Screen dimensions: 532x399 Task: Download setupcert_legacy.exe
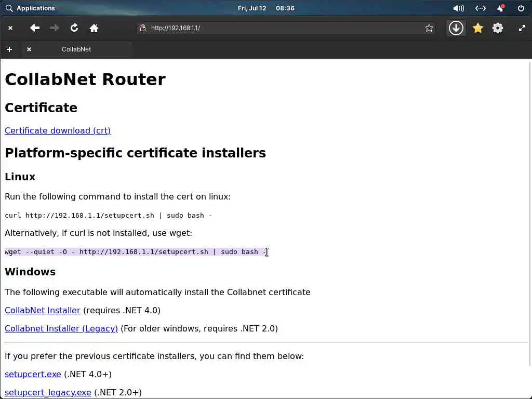coord(48,392)
